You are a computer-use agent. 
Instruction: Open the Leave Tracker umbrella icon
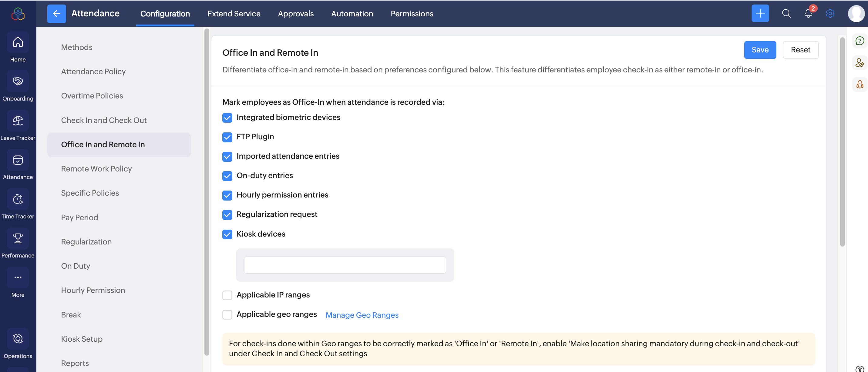(x=18, y=121)
